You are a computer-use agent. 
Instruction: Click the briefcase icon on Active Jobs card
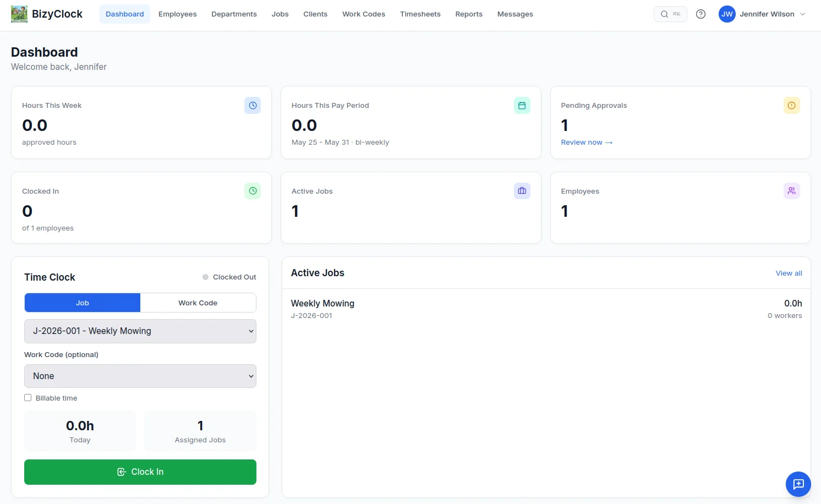tap(522, 191)
